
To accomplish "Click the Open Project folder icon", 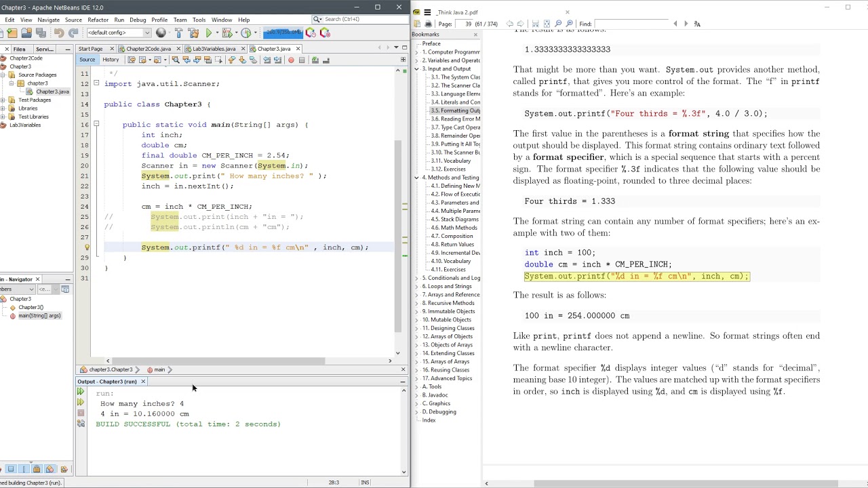I will 26,33.
